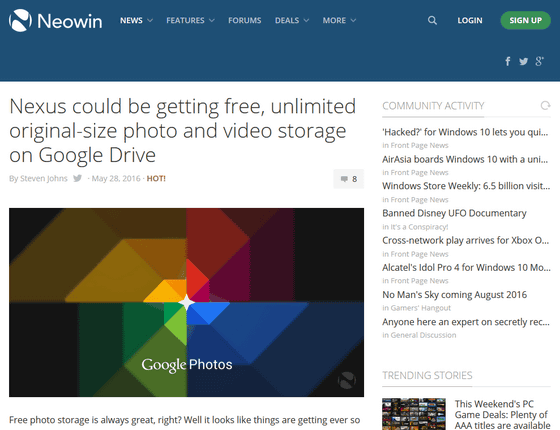The image size is (560, 430).
Task: Visit Neowin's Twitter bird icon in header
Action: 524,61
